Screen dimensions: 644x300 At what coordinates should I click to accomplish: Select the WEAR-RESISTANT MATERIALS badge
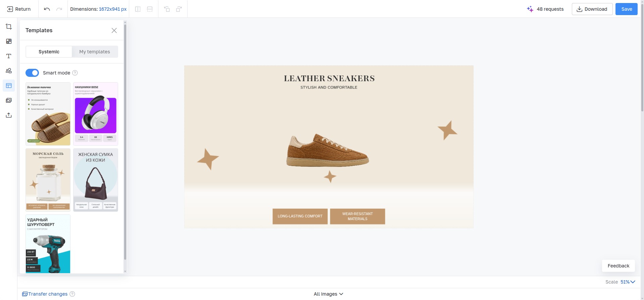pyautogui.click(x=357, y=216)
